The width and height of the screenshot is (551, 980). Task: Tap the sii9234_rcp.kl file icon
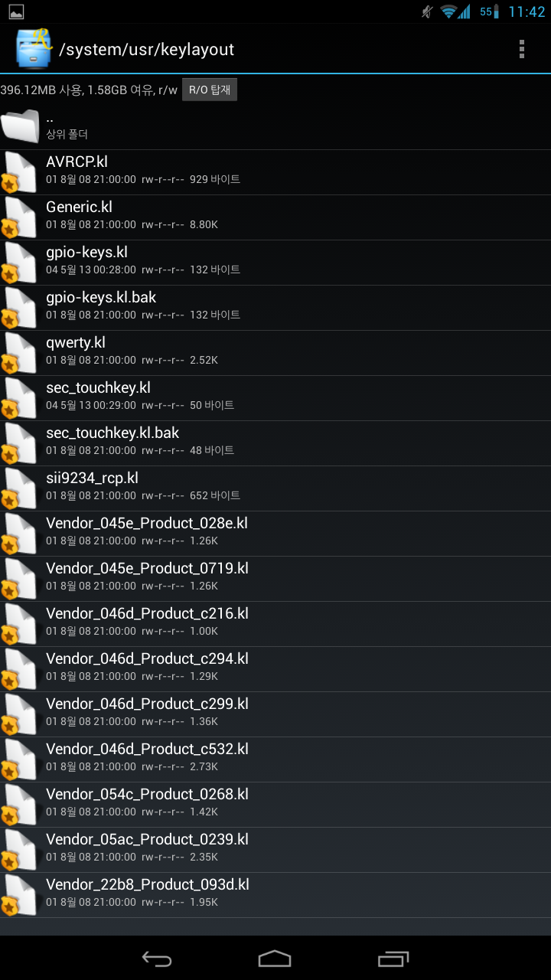(20, 488)
